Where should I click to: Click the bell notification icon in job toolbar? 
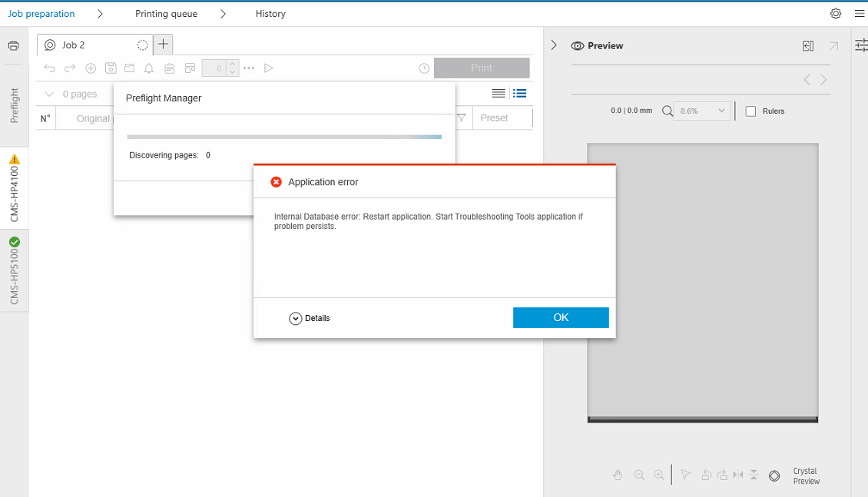[x=148, y=68]
